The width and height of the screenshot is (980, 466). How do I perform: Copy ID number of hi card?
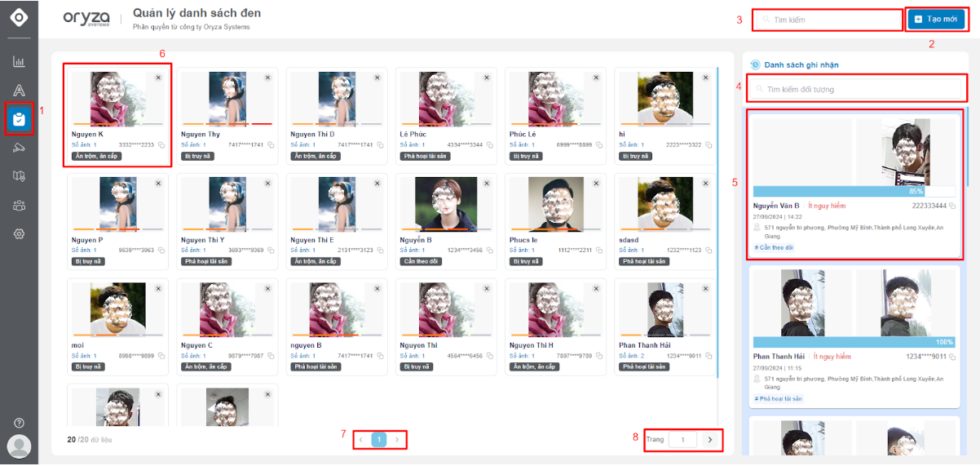pyautogui.click(x=709, y=144)
